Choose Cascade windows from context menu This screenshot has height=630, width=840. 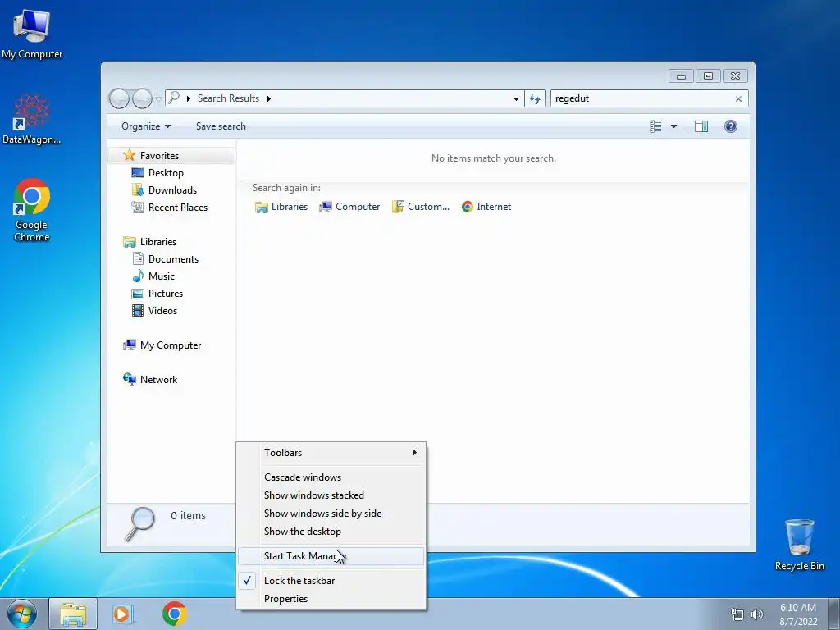pyautogui.click(x=331, y=477)
